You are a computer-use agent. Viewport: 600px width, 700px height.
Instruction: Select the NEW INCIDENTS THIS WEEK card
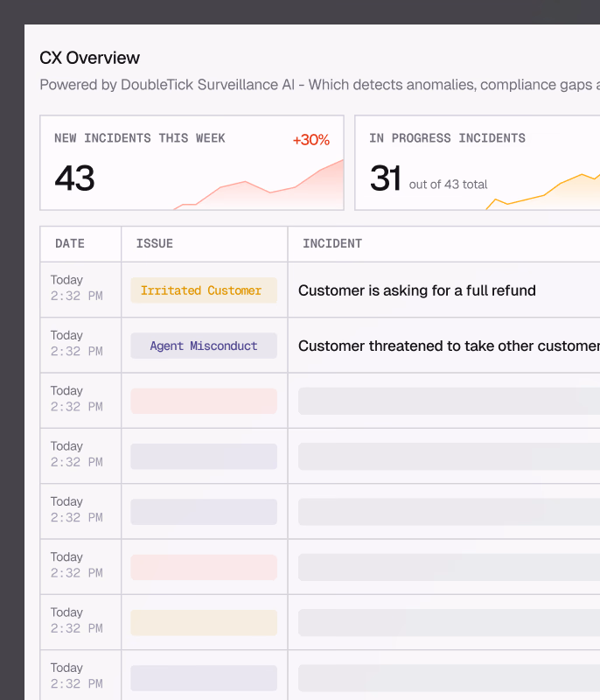(x=192, y=163)
